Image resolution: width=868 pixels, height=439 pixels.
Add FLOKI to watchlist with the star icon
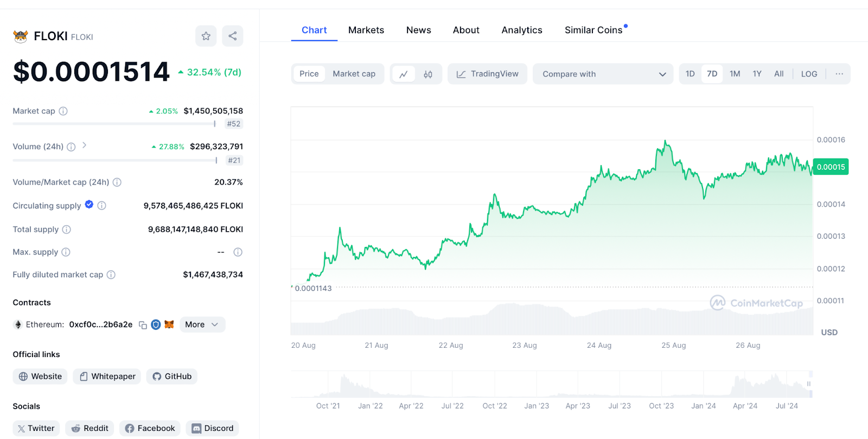pos(206,36)
